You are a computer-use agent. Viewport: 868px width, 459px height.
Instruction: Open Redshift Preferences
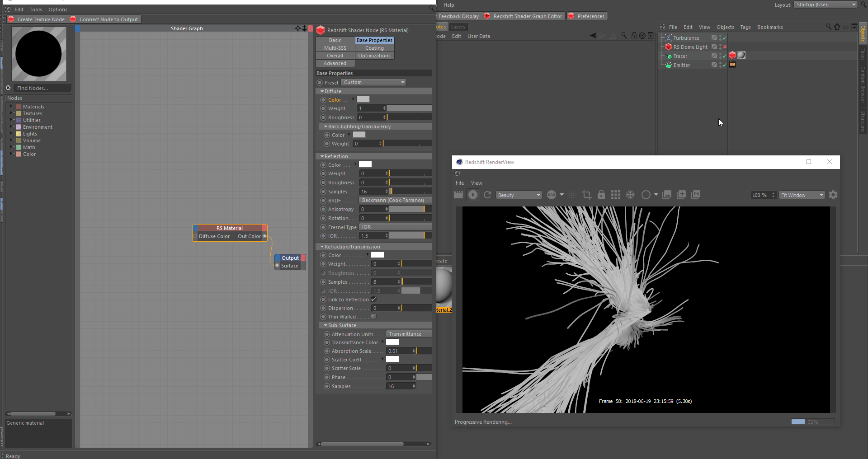tap(586, 16)
